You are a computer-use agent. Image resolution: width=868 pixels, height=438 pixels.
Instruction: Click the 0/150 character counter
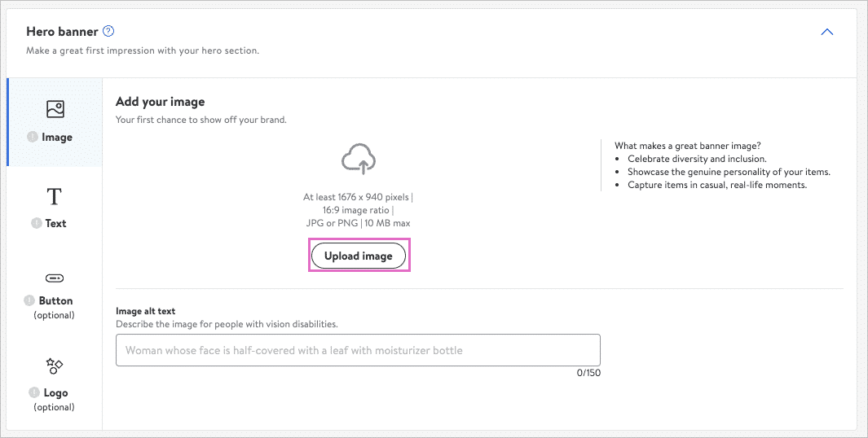tap(588, 373)
